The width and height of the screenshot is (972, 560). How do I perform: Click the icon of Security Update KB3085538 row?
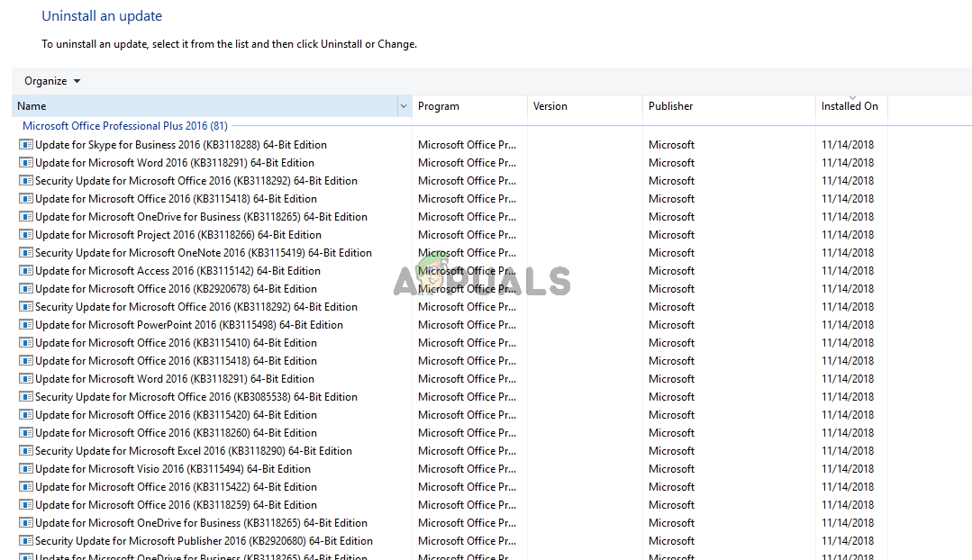[x=26, y=396]
